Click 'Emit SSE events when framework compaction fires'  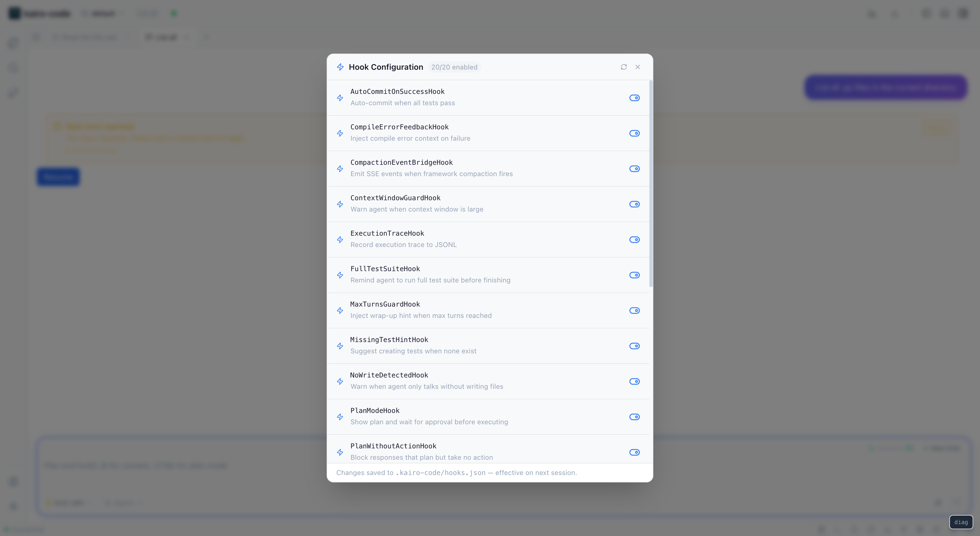tap(431, 174)
